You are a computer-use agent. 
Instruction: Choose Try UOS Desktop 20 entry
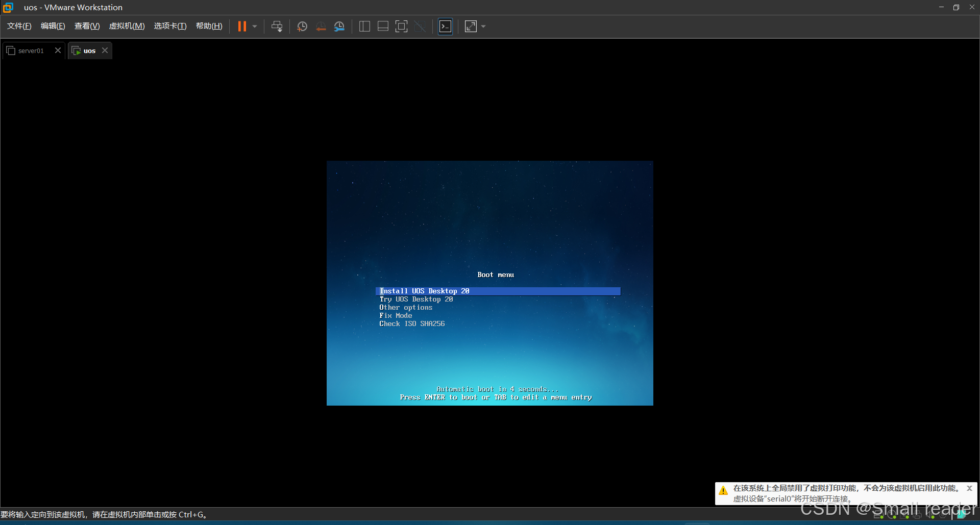coord(416,299)
